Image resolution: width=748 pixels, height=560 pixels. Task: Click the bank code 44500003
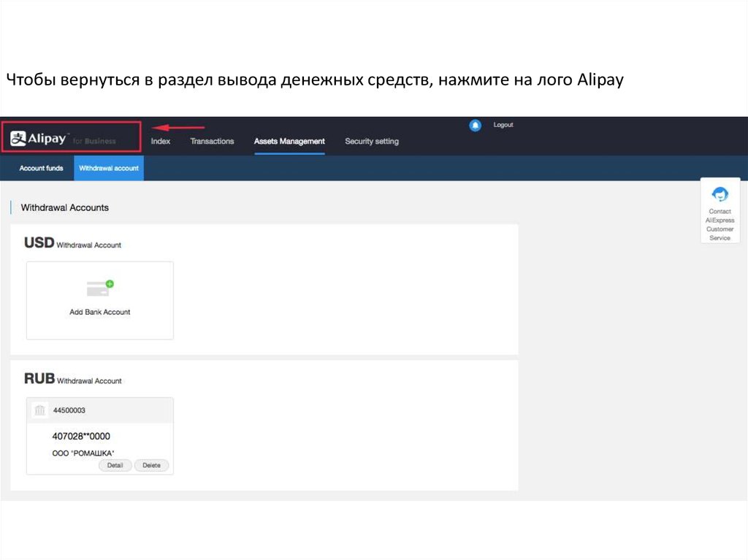[69, 411]
